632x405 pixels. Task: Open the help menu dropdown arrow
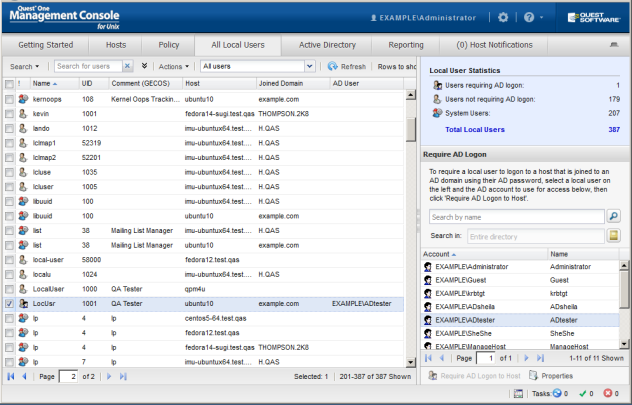click(x=541, y=17)
